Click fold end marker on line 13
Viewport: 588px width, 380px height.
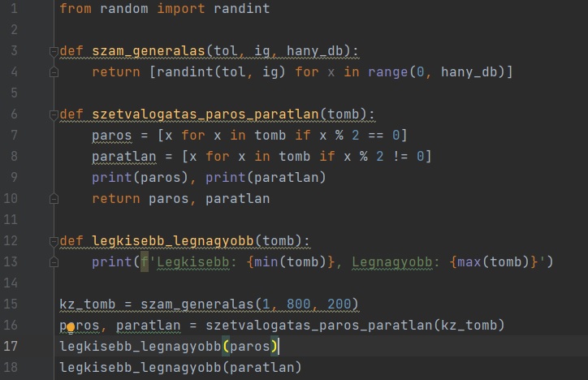click(54, 262)
